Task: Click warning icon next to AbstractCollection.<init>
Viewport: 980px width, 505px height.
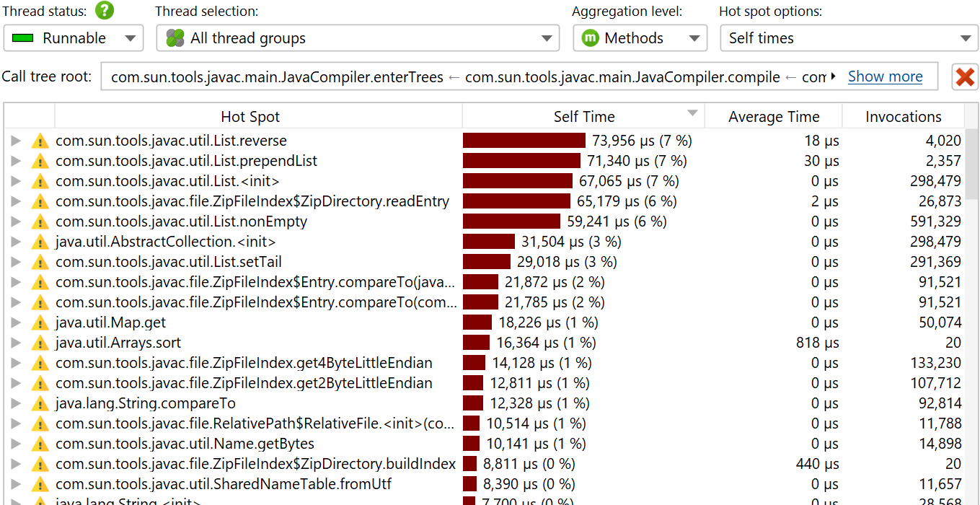Action: click(x=40, y=242)
